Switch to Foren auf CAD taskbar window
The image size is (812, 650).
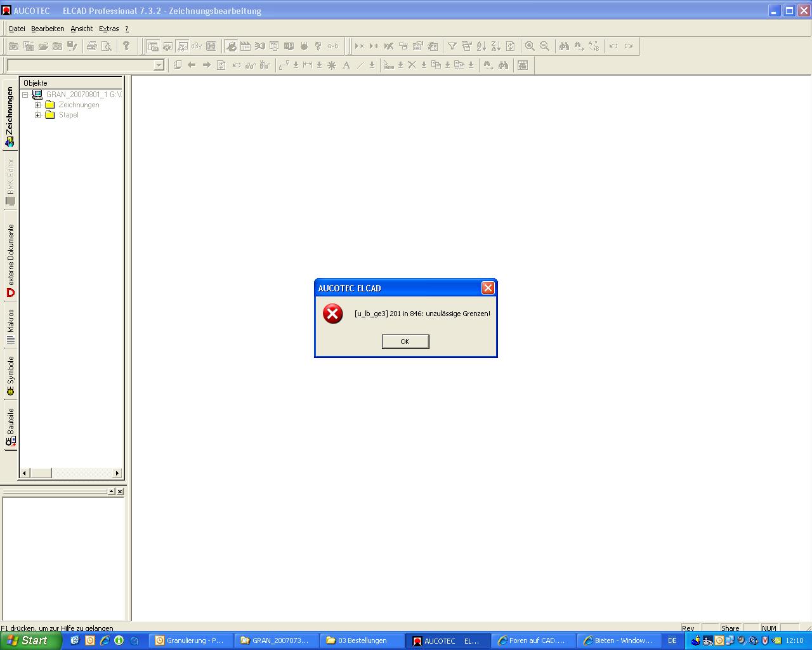pos(533,640)
